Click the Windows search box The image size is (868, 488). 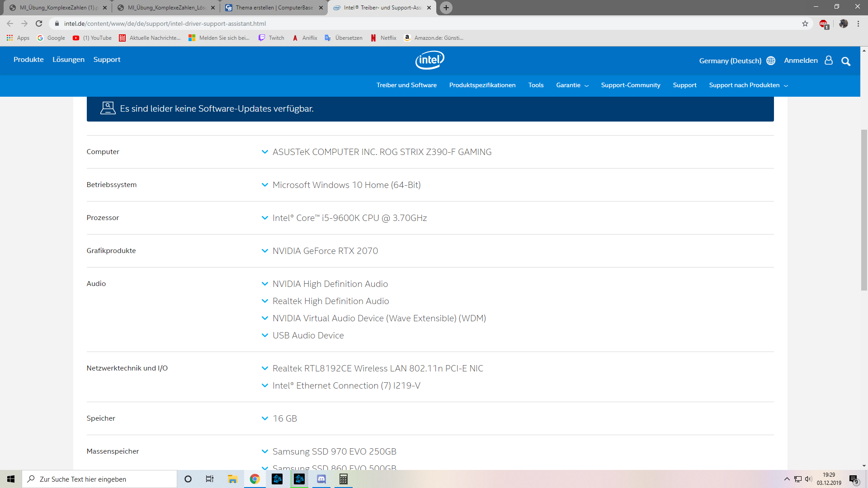[99, 479]
